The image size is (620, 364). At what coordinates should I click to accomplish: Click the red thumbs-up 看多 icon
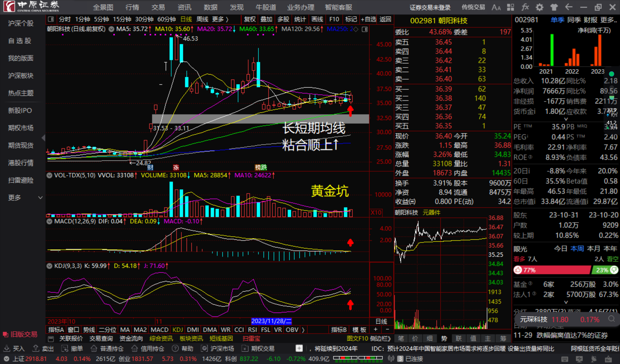[518, 270]
